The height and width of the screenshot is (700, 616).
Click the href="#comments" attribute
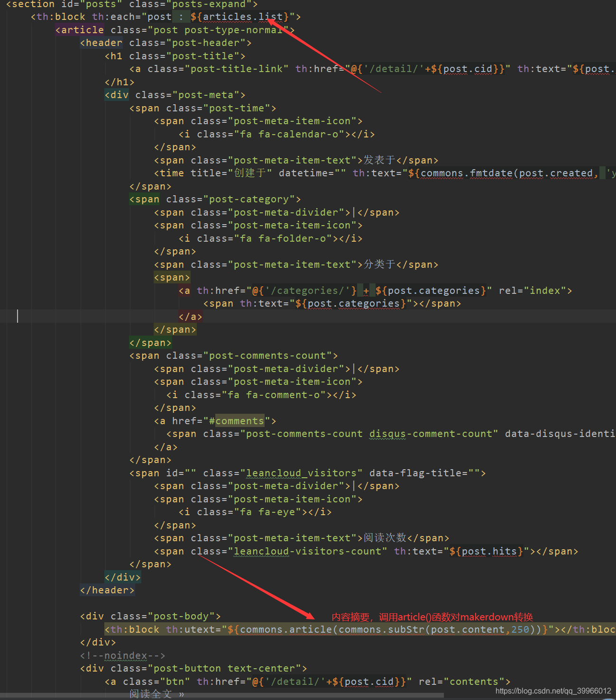click(221, 421)
